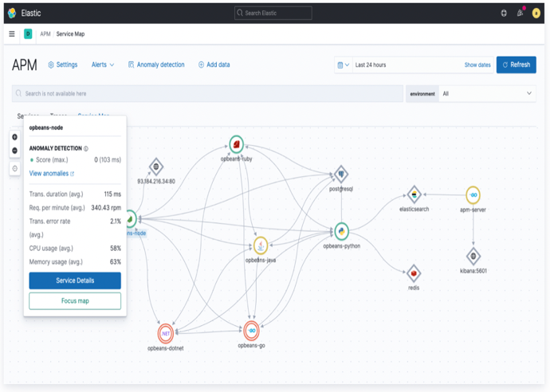Select the kibana:5601 node
The height and width of the screenshot is (392, 550).
tap(473, 256)
